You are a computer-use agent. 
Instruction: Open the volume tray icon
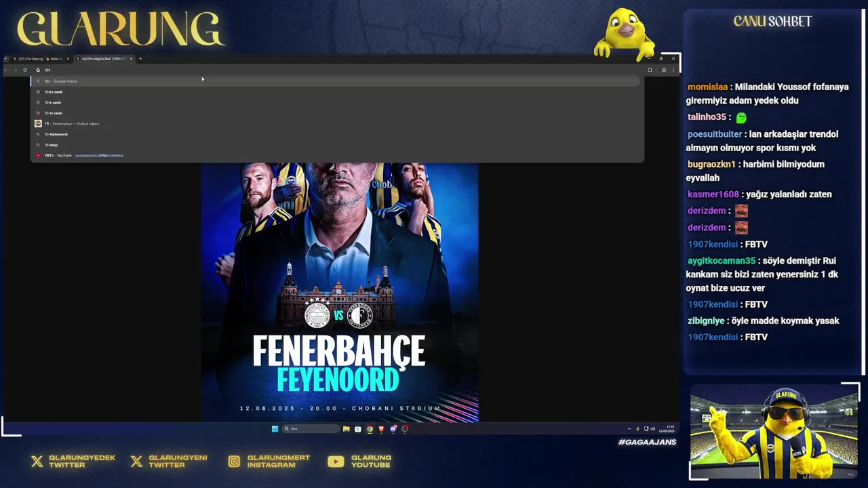[x=652, y=429]
